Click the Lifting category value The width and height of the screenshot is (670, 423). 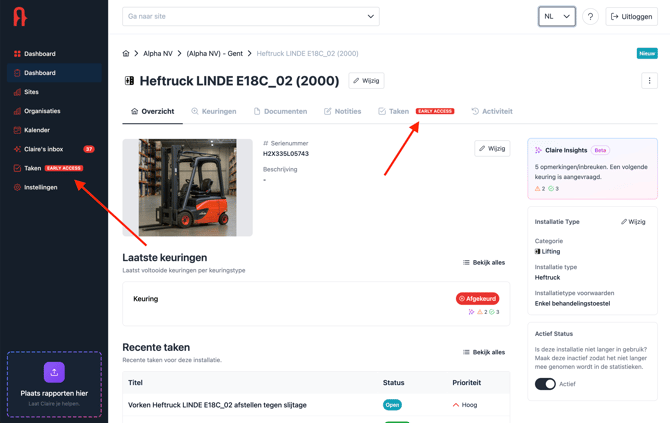[x=547, y=252]
